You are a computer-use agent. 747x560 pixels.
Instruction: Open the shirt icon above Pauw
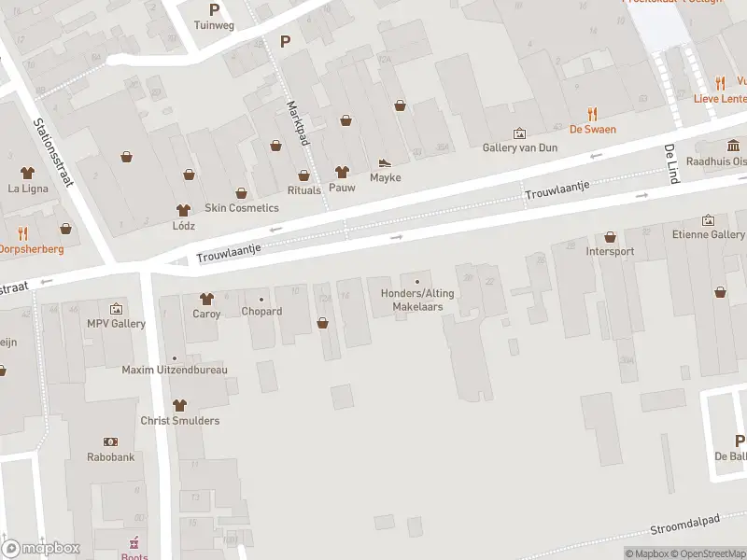[x=342, y=172]
